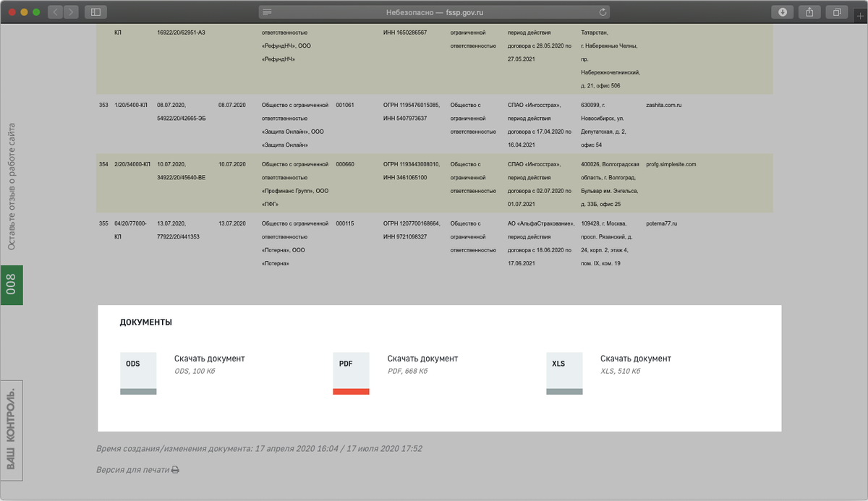The height and width of the screenshot is (501, 868).
Task: Open the Share menu
Action: (810, 12)
